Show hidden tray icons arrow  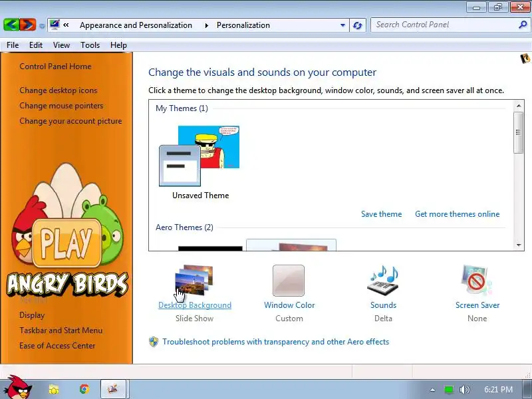(x=432, y=390)
